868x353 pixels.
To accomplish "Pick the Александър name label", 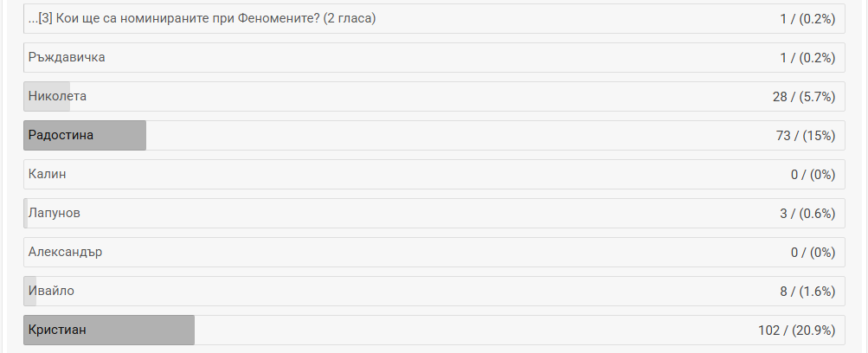I will (x=65, y=252).
